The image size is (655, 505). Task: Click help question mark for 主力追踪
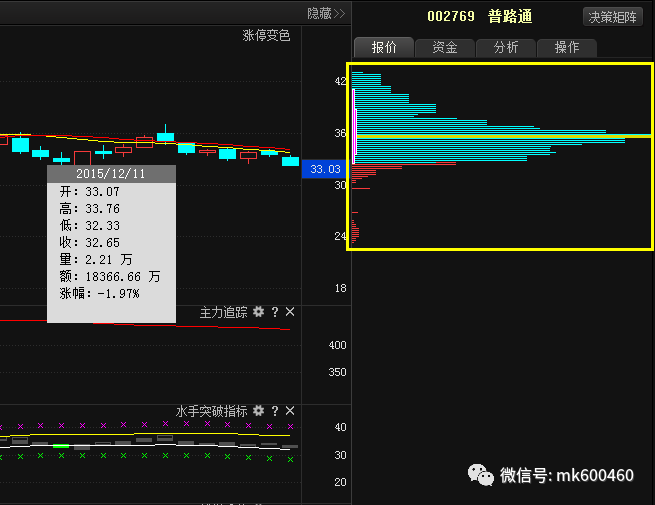coord(275,312)
